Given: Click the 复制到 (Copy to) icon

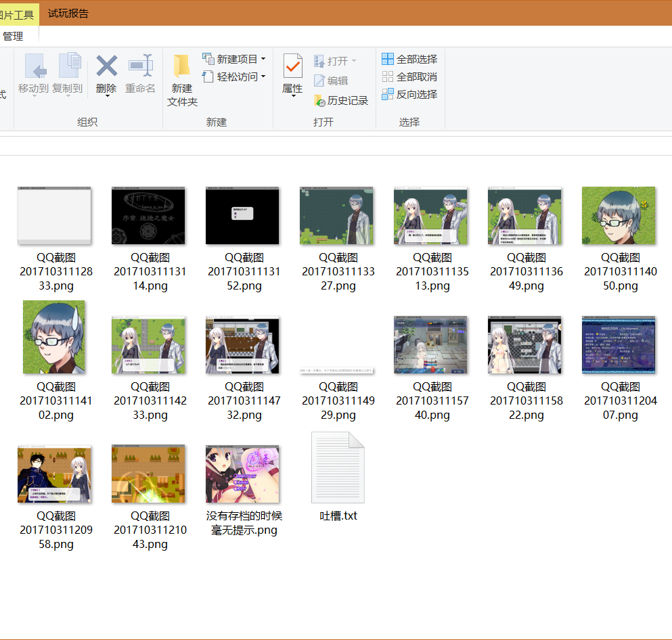Looking at the screenshot, I should pos(70,66).
